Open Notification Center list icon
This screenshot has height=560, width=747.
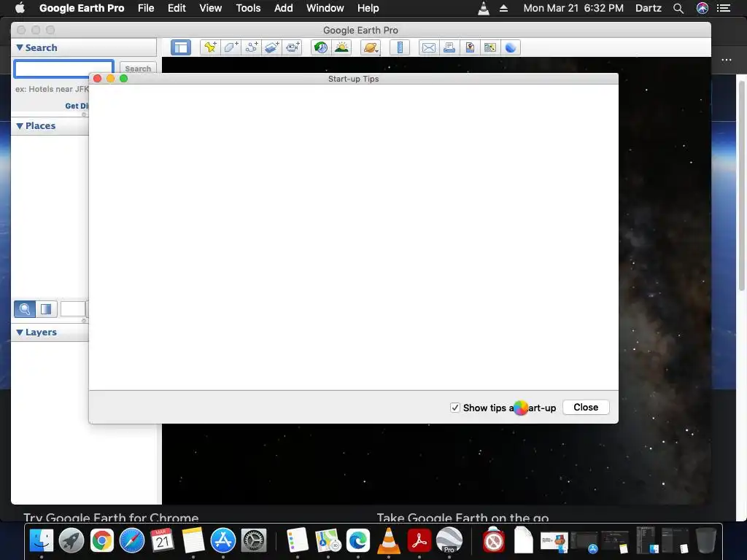tap(724, 8)
